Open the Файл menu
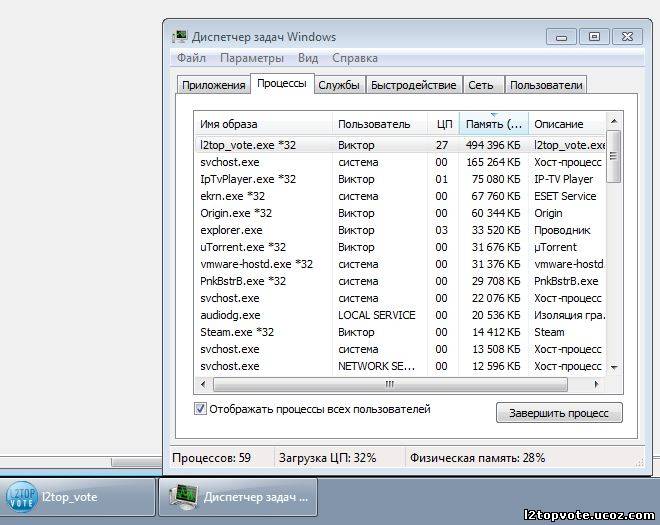 tap(190, 58)
